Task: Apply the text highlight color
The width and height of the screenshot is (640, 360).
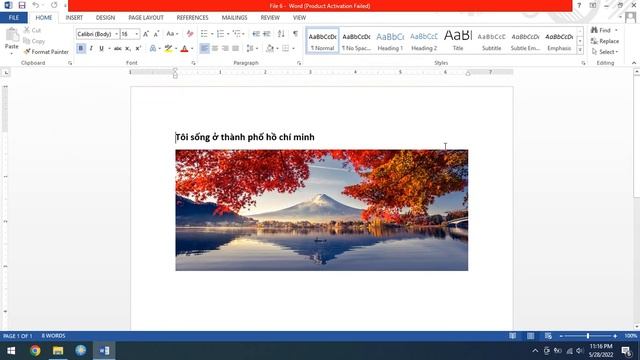Action: pos(168,49)
